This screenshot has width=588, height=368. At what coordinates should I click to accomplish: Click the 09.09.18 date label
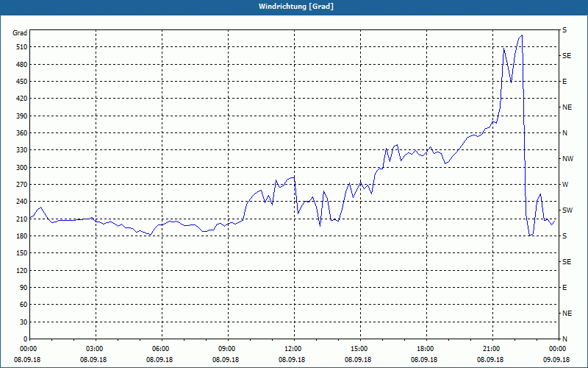coord(556,359)
